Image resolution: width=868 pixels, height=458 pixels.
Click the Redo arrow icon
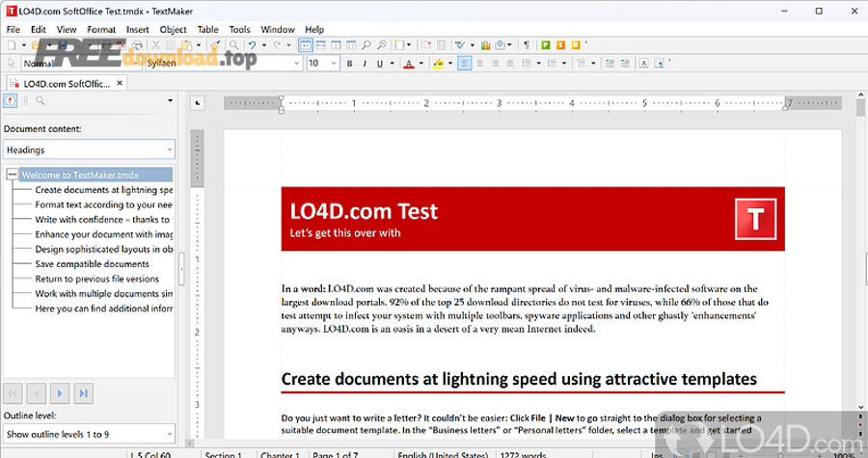click(277, 45)
